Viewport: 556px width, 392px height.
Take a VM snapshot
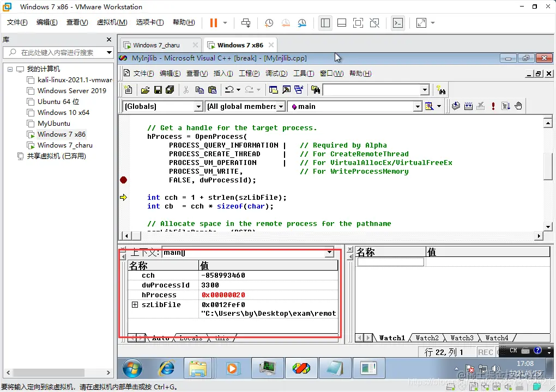point(269,23)
